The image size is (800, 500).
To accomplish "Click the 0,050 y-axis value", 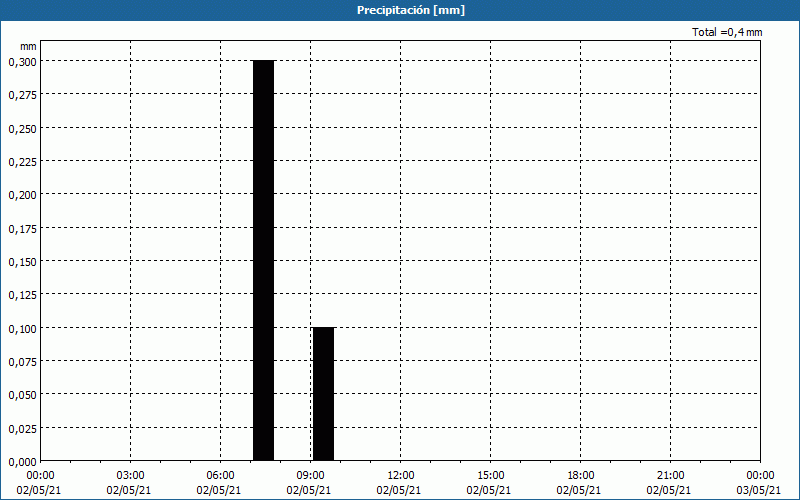I will click(x=22, y=395).
